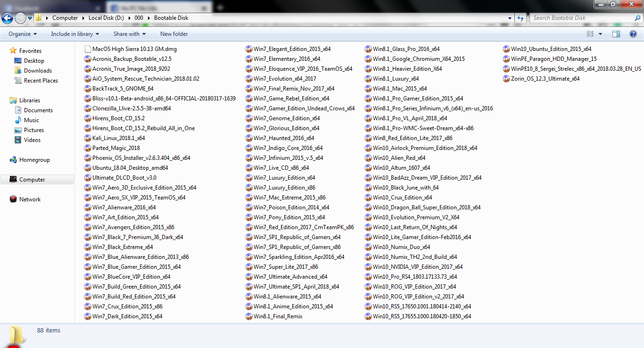Open Recent Places in sidebar
Image resolution: width=644 pixels, height=348 pixels.
coord(41,81)
